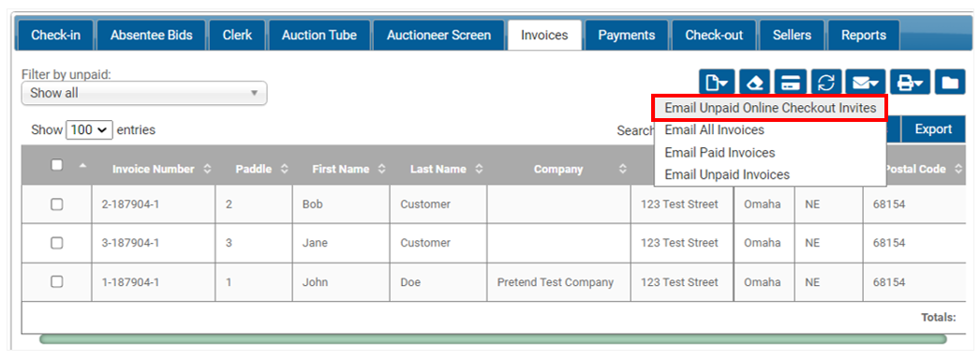
Task: Switch to Auctioneer Screen tab
Action: tap(438, 35)
